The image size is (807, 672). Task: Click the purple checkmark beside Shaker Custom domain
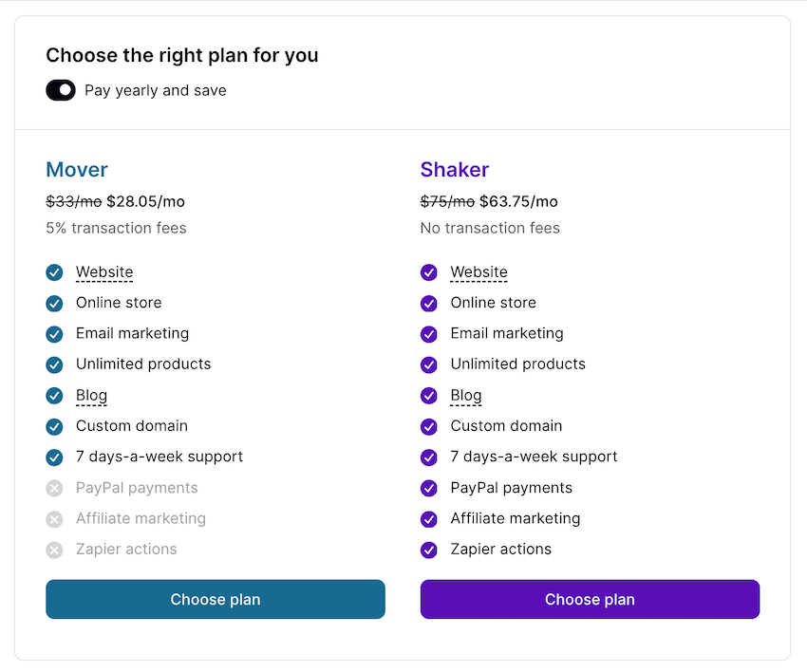pos(429,427)
